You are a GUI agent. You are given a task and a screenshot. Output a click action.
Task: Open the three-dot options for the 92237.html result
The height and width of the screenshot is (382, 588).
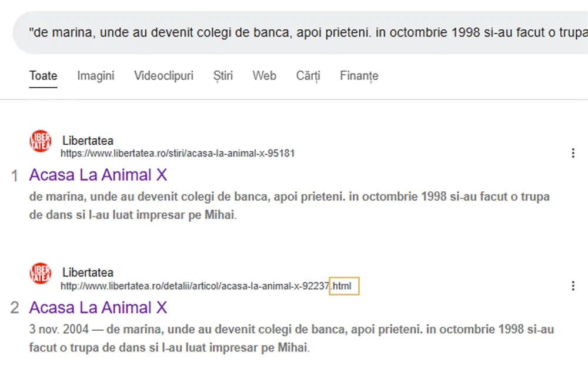coord(573,286)
